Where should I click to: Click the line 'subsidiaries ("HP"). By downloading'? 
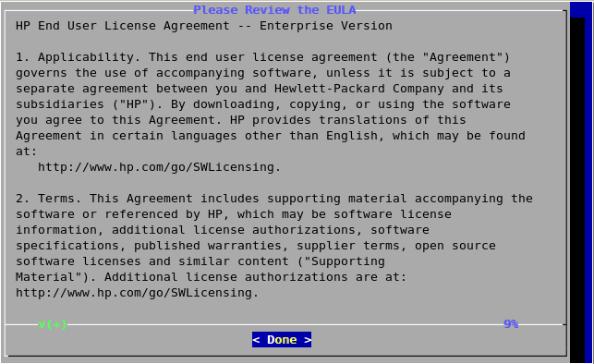click(x=263, y=104)
